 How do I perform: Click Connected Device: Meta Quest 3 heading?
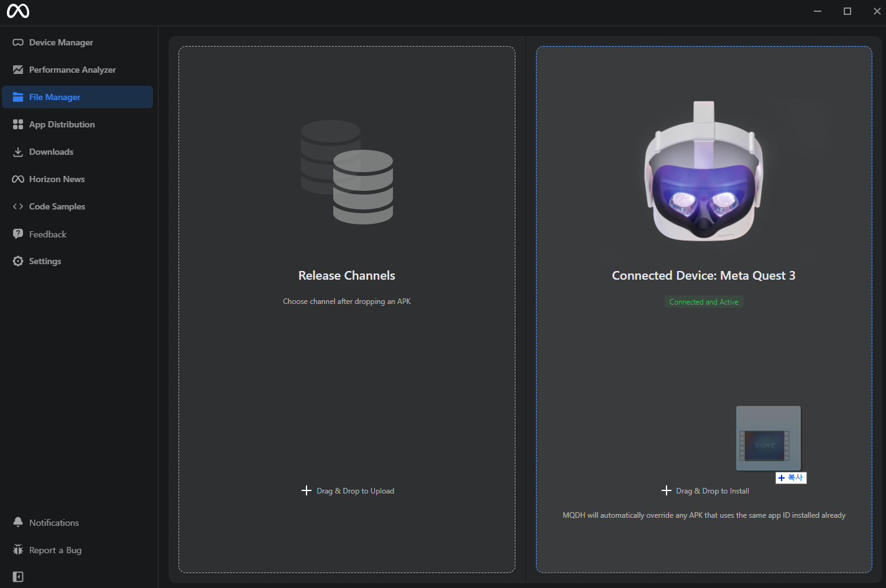point(704,275)
